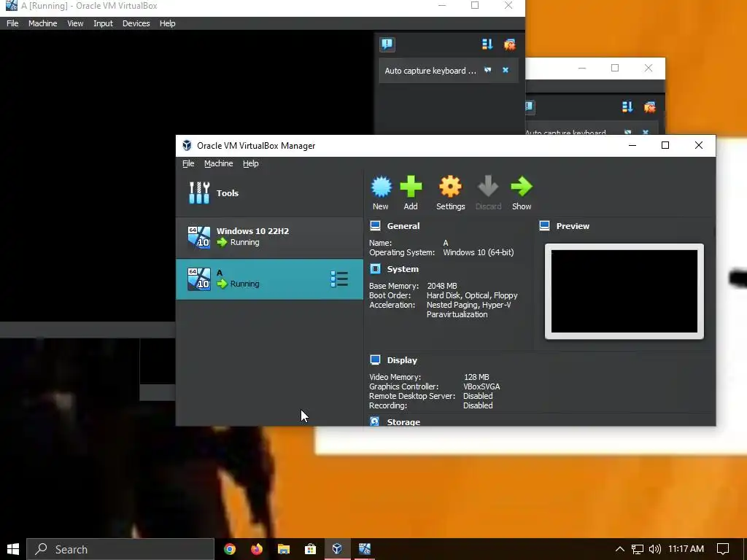The height and width of the screenshot is (560, 747).
Task: Click the Base Memory 2048 MB value
Action: click(442, 286)
